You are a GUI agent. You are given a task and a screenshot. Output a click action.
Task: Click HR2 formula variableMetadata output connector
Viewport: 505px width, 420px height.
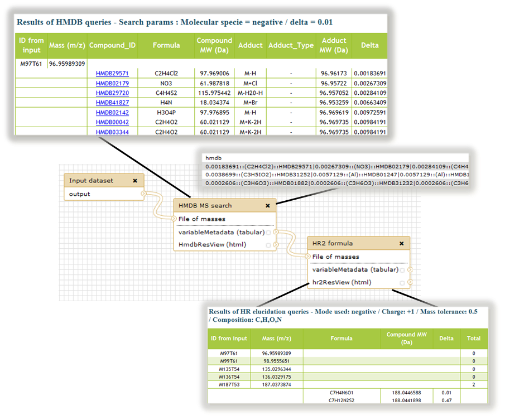point(410,270)
